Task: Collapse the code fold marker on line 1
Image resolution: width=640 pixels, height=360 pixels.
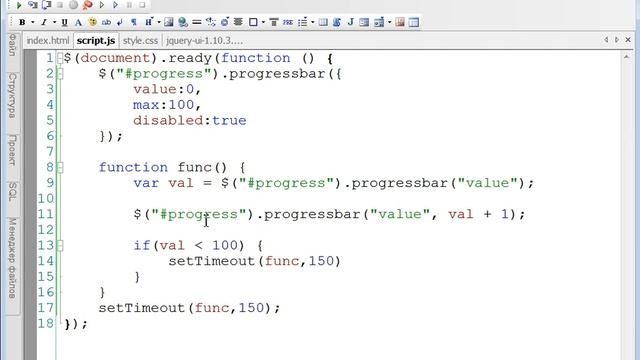Action: pos(60,58)
